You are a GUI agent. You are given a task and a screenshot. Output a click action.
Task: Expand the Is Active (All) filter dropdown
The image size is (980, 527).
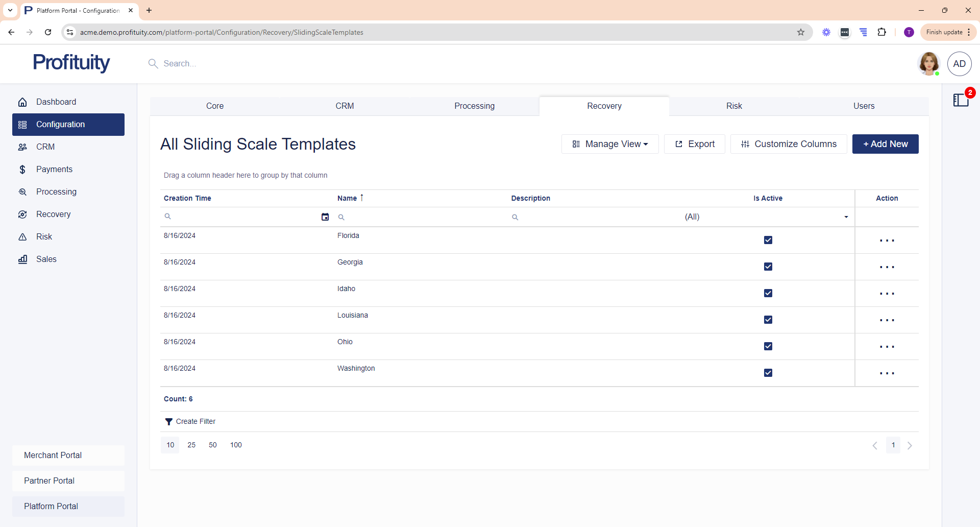tap(846, 217)
